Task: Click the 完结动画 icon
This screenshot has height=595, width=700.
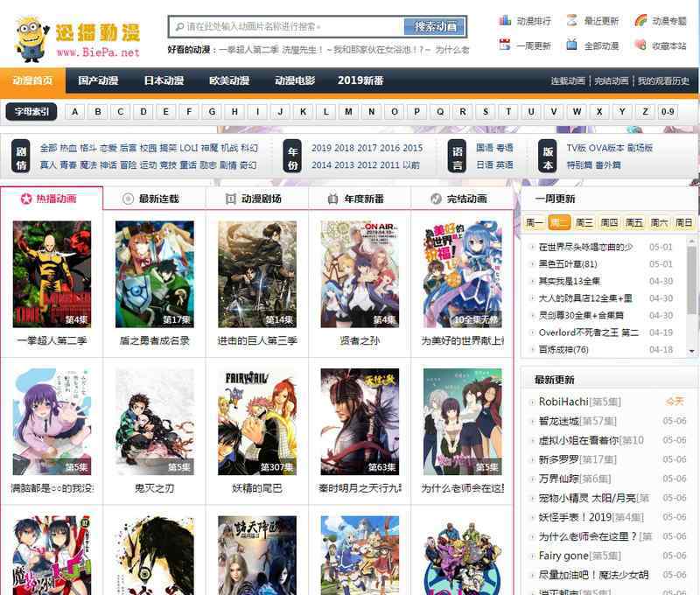Action: [x=436, y=199]
